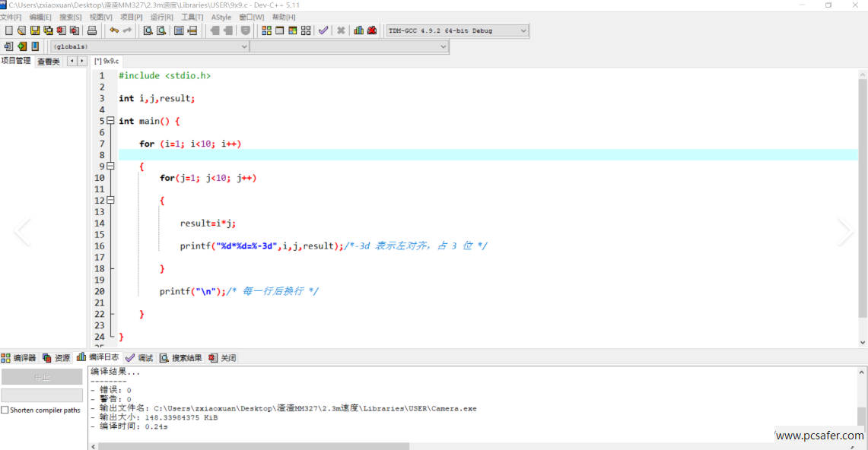The height and width of the screenshot is (450, 868).
Task: Click the Find magnifier toolbar icon
Action: tap(148, 30)
